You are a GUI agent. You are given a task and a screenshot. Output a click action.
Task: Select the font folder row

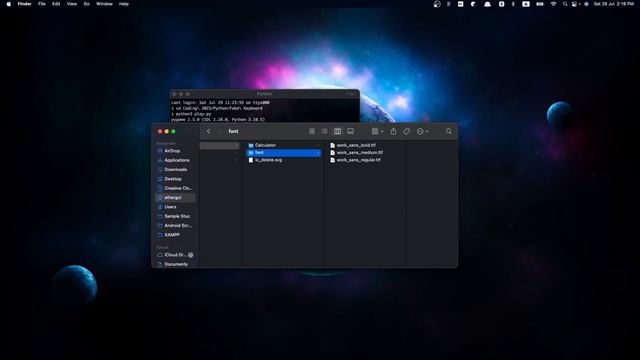coord(284,153)
